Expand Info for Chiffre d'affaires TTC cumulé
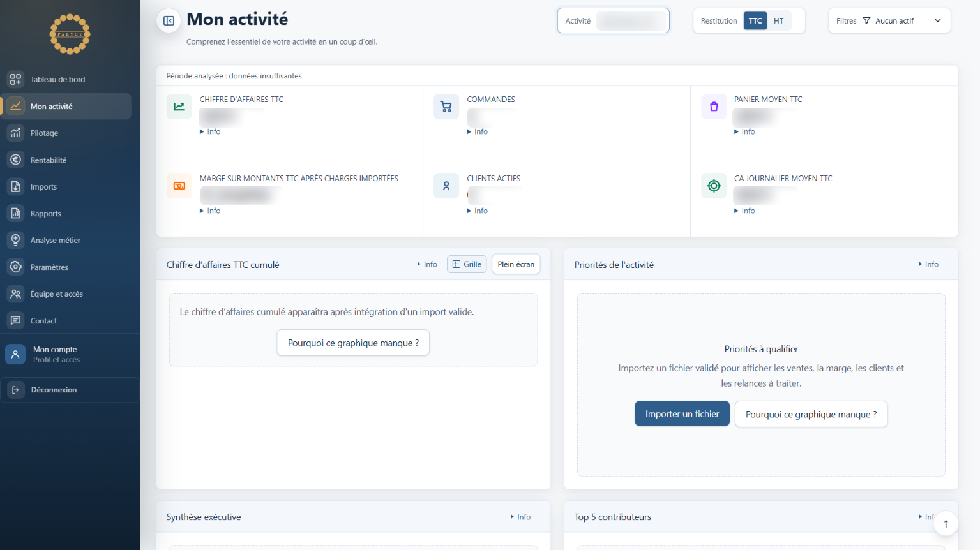Viewport: 980px width, 550px height. pyautogui.click(x=427, y=264)
